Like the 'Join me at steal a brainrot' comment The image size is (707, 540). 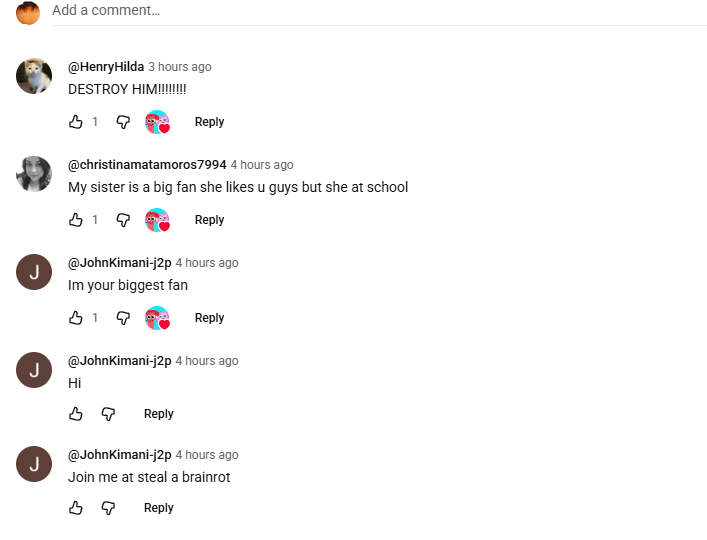pyautogui.click(x=76, y=508)
